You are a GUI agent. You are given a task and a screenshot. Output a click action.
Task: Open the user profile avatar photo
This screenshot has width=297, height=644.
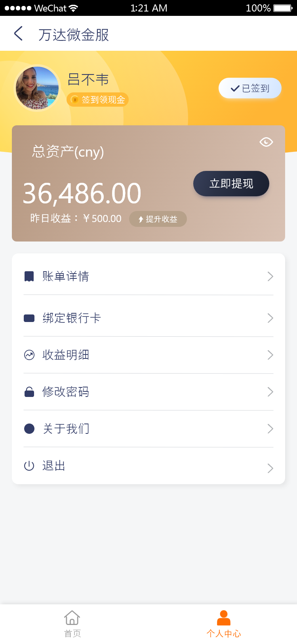click(37, 88)
